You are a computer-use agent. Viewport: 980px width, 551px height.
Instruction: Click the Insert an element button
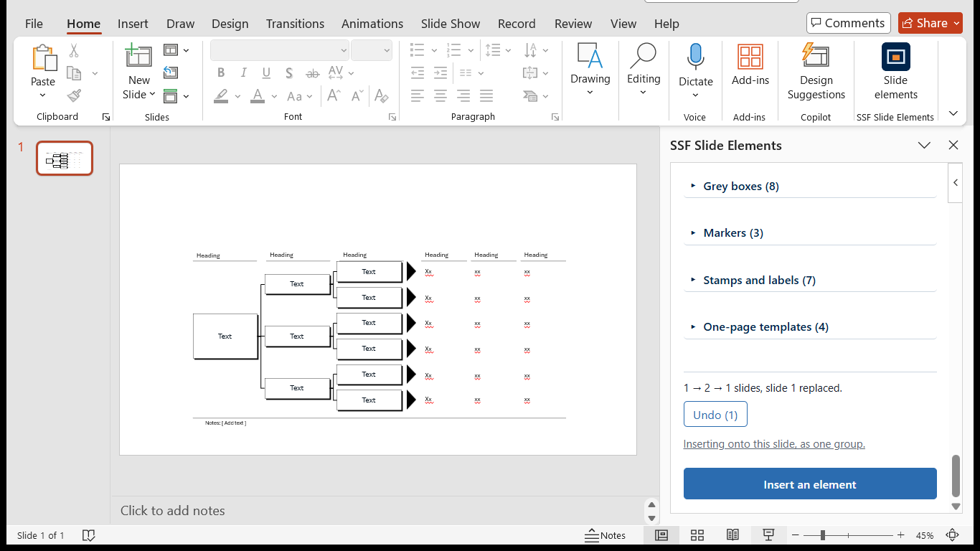tap(810, 484)
